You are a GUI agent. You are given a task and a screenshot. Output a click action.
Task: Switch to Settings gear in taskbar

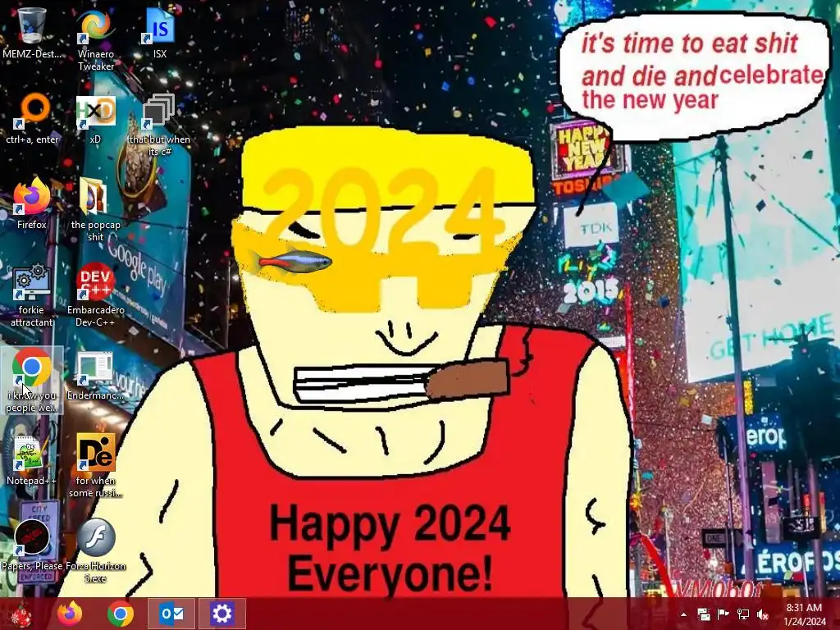pyautogui.click(x=221, y=614)
